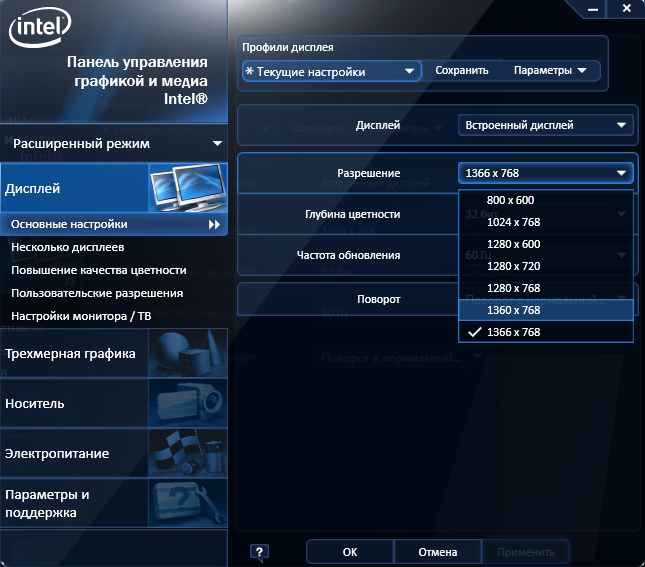Click the Профили дисплея heading

(288, 47)
